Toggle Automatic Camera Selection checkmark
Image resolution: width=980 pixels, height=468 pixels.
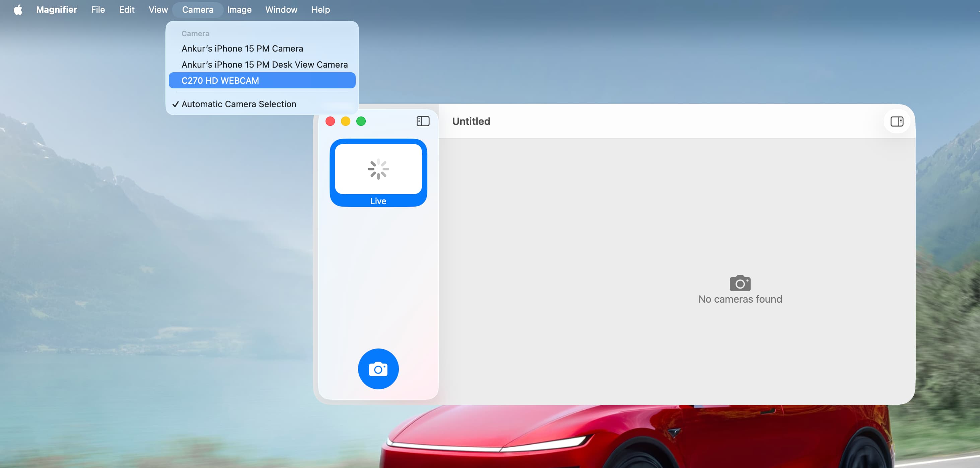point(238,104)
